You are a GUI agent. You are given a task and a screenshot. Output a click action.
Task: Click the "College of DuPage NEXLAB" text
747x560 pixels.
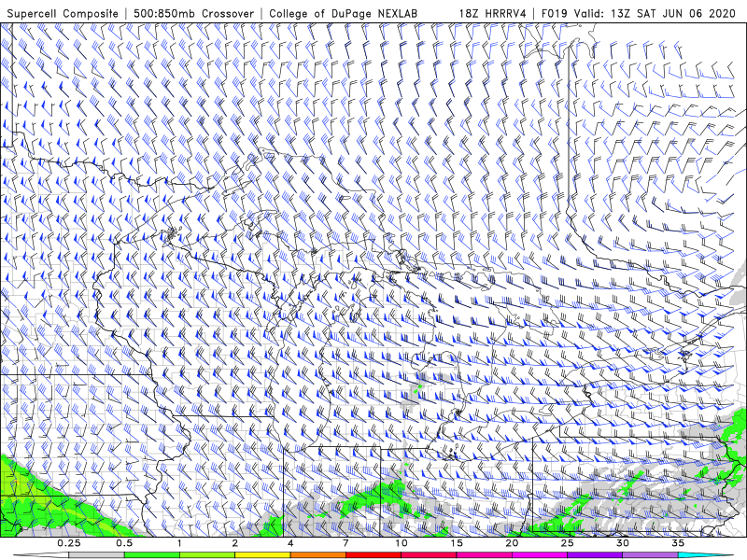click(343, 14)
